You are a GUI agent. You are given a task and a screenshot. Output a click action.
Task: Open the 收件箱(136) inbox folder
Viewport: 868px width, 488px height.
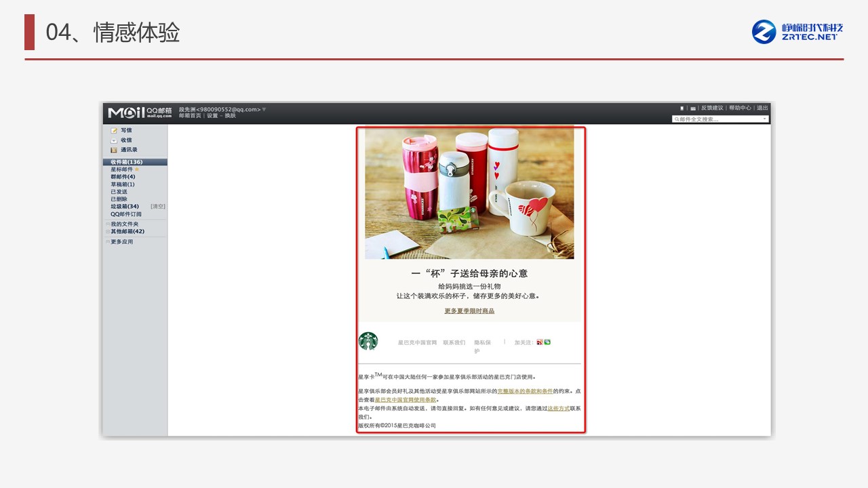pyautogui.click(x=127, y=162)
